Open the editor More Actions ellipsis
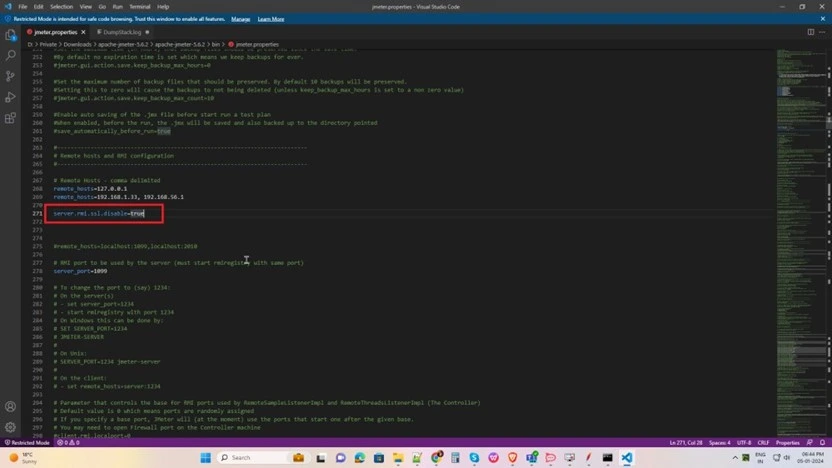Screen dimensions: 832x468 (822, 32)
